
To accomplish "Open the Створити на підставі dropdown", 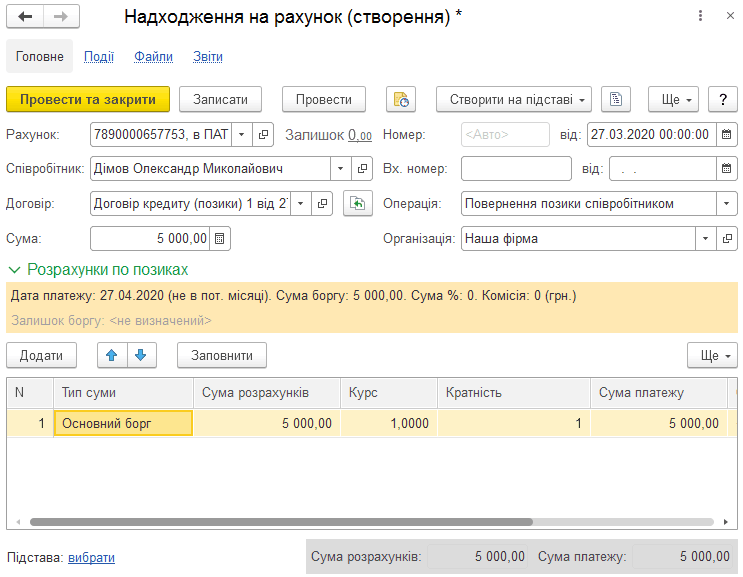I will [x=514, y=99].
